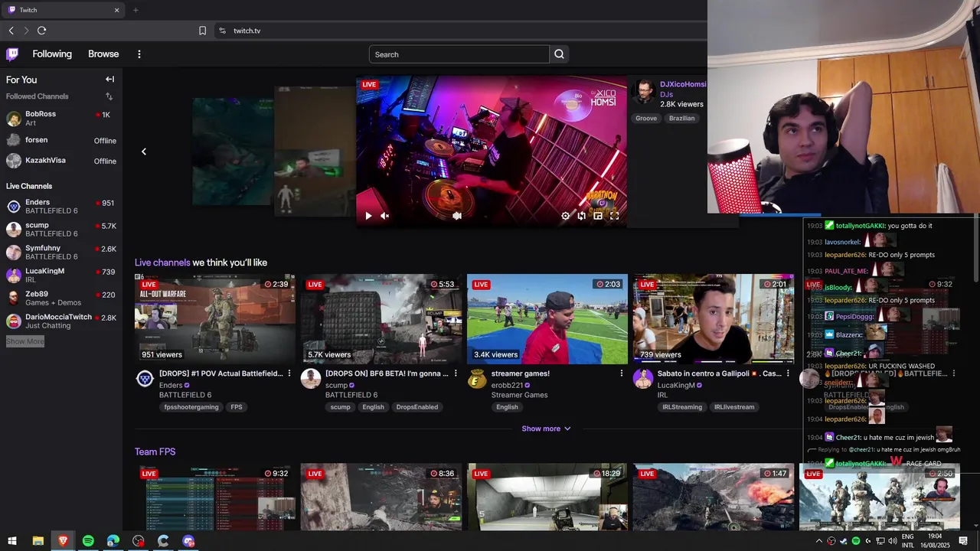The width and height of the screenshot is (980, 551).
Task: Collapse the For You sidebar
Action: point(109,80)
